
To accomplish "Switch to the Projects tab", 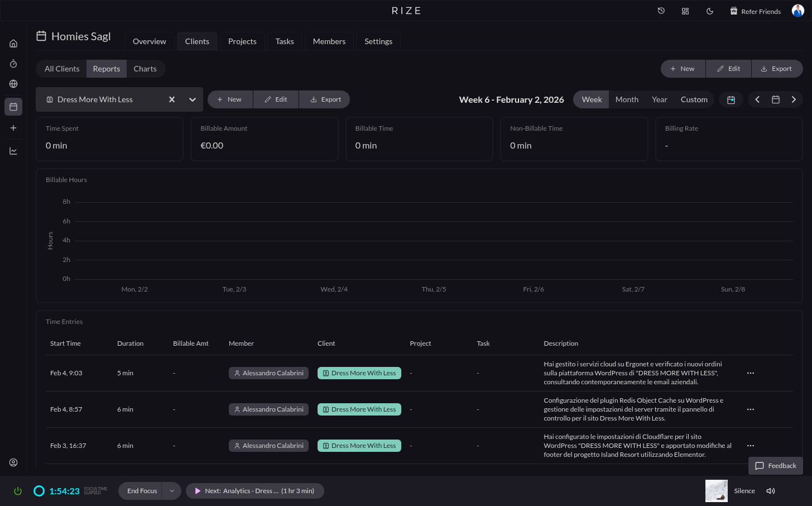I will coord(242,41).
